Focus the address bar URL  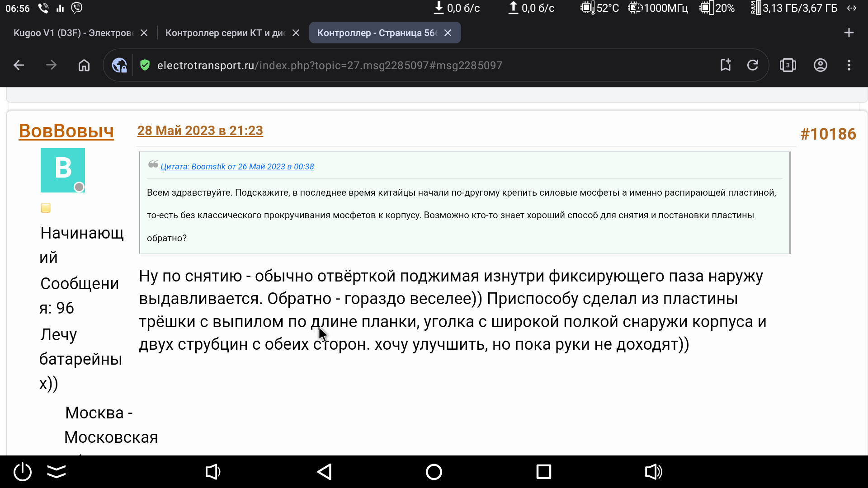(330, 66)
